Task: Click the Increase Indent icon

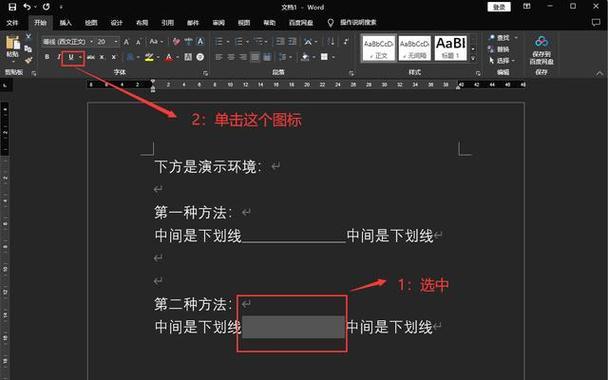Action: (292, 41)
